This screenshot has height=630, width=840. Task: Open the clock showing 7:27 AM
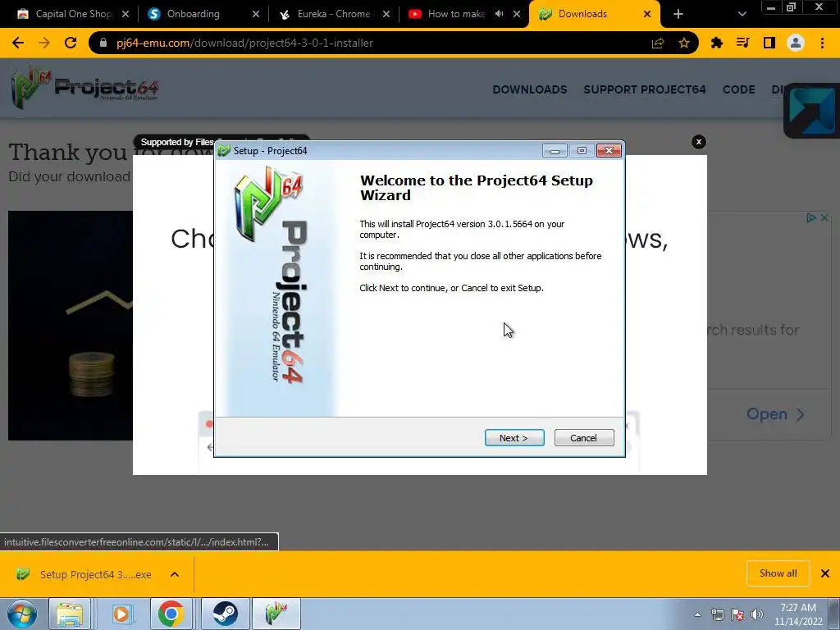(x=798, y=614)
